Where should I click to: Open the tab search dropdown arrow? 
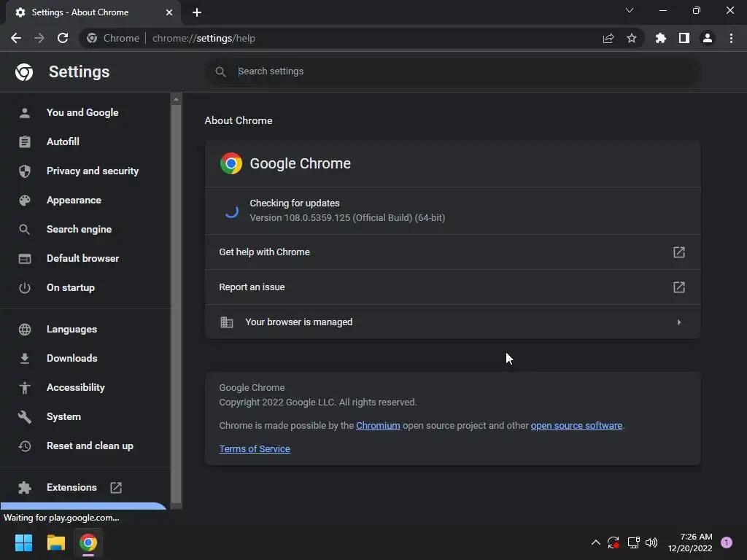coord(630,10)
